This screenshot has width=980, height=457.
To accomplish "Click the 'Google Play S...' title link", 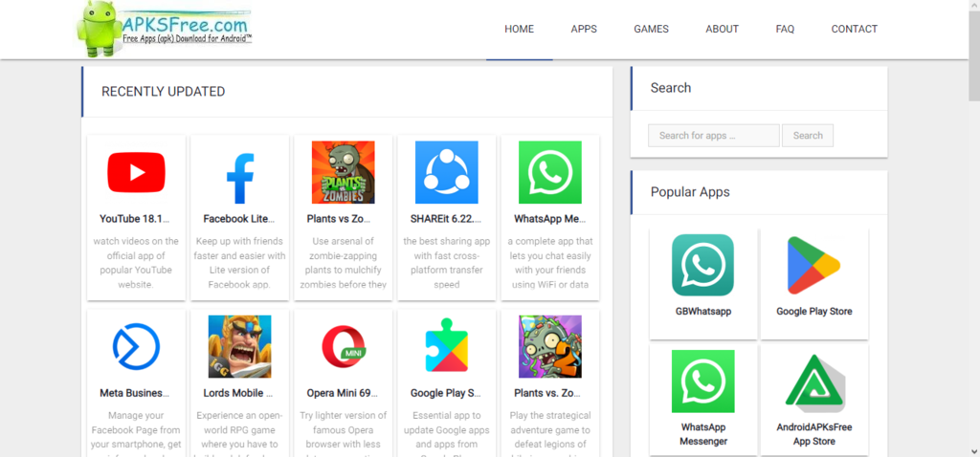I will pos(446,393).
